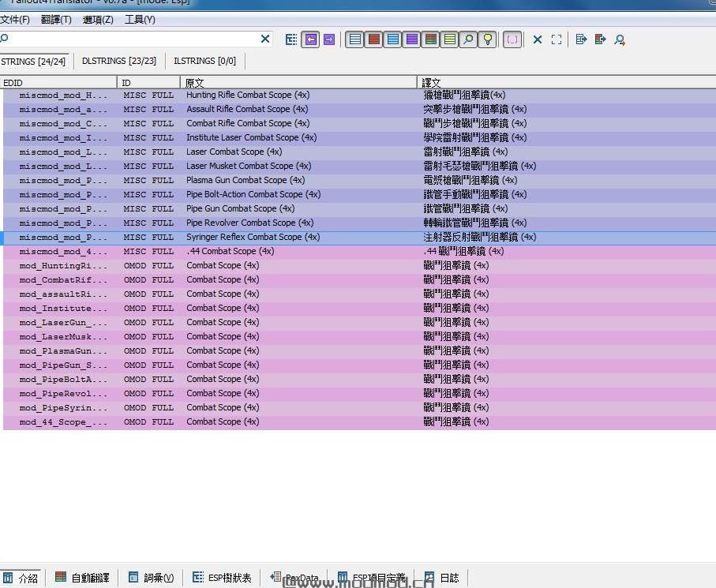Image resolution: width=716 pixels, height=588 pixels.
Task: Select the Pipe Revolver Combat Scope (4x) row
Action: click(359, 223)
